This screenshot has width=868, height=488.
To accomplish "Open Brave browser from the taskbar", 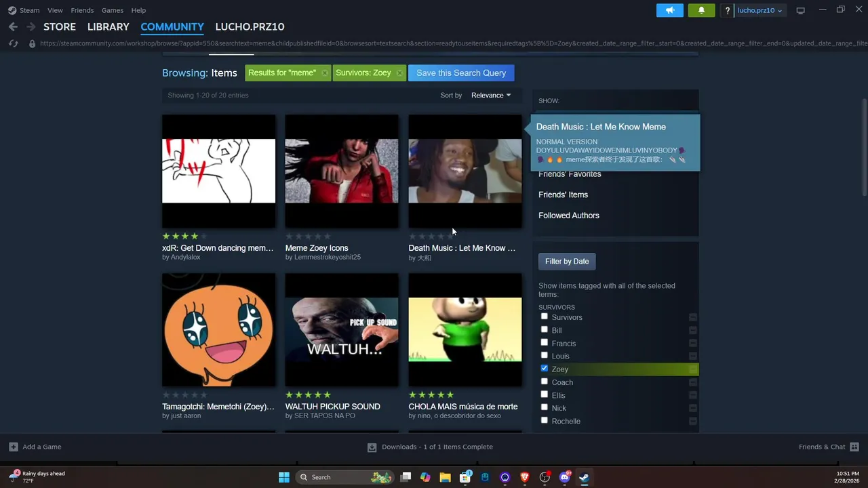I will 525,477.
